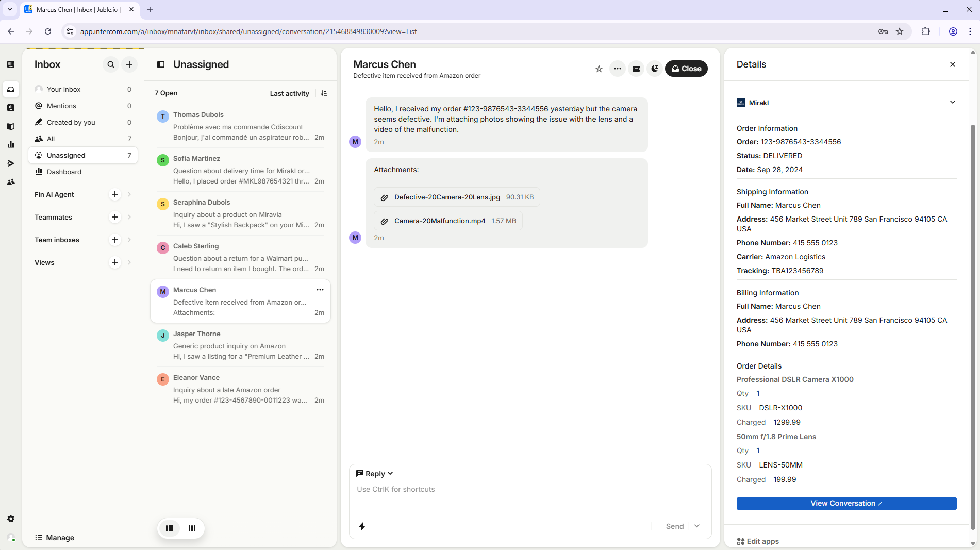Image resolution: width=980 pixels, height=550 pixels.
Task: Open Thomas Dubois conversation
Action: 240,126
